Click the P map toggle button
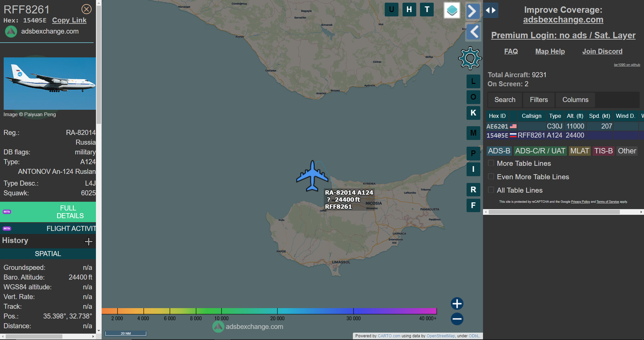644x340 pixels. coord(473,153)
